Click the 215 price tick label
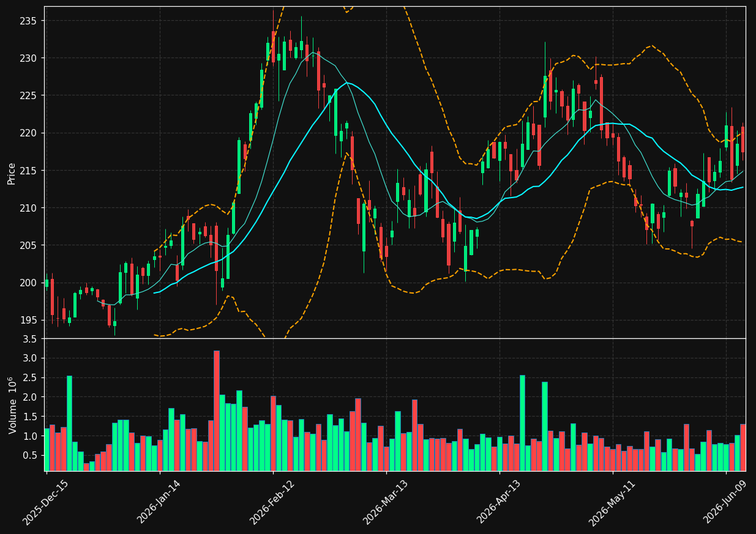Screen dimensions: 756x534 pos(29,170)
